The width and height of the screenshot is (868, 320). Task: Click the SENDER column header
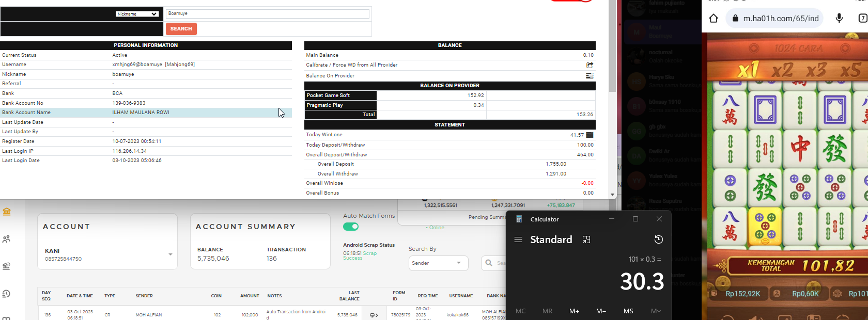pos(144,296)
